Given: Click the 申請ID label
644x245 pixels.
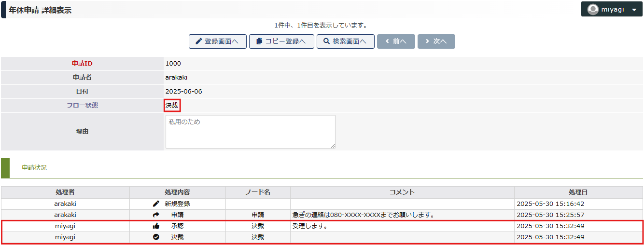Looking at the screenshot, I should 82,64.
